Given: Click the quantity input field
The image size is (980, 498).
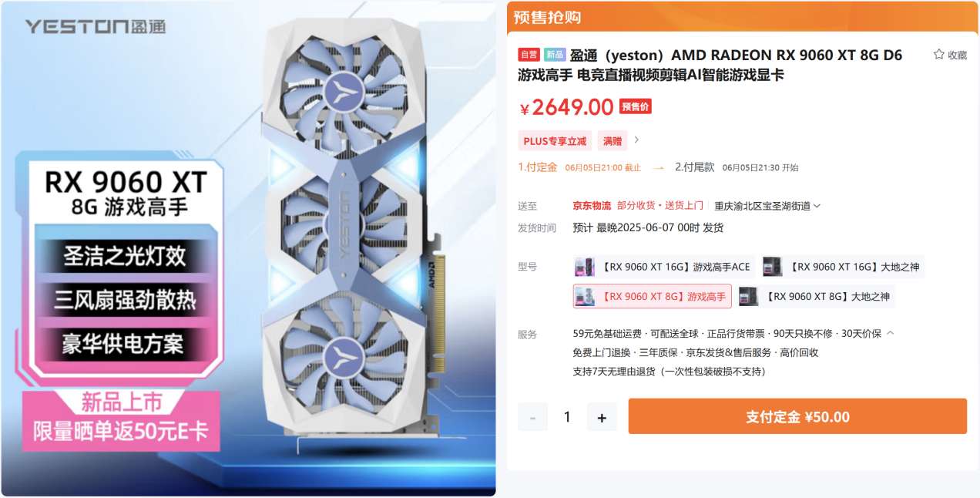Looking at the screenshot, I should point(567,417).
